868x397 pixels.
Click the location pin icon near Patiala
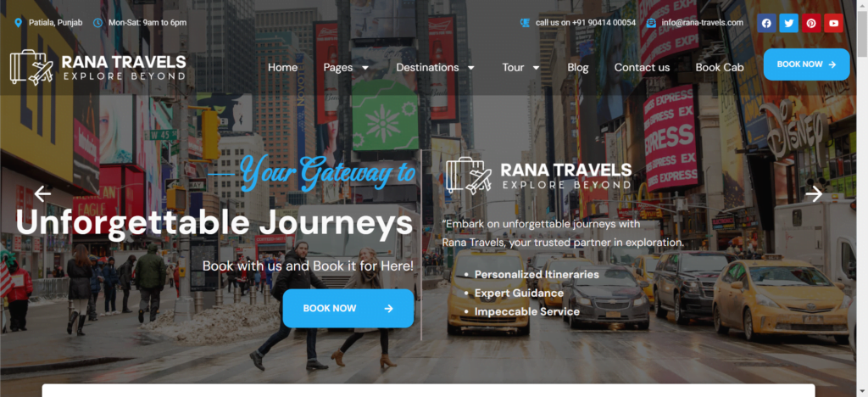pos(19,23)
